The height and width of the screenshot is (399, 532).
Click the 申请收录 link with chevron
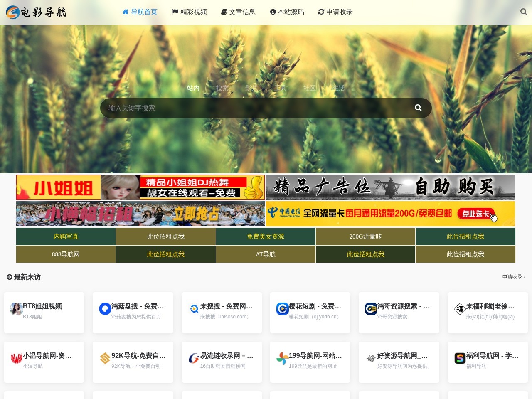(x=514, y=277)
